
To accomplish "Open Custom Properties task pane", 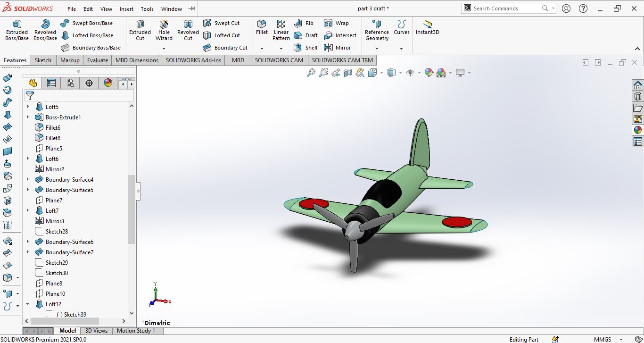I will (638, 142).
